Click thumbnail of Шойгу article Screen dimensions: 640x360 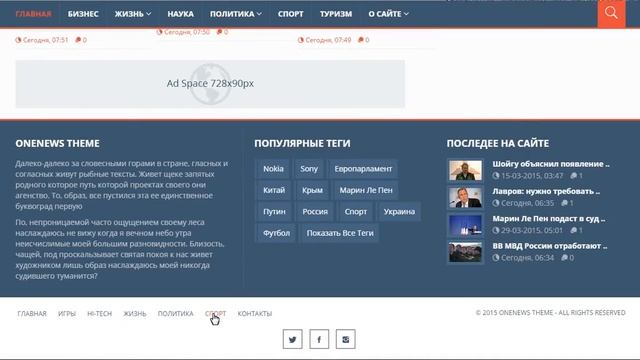click(465, 170)
